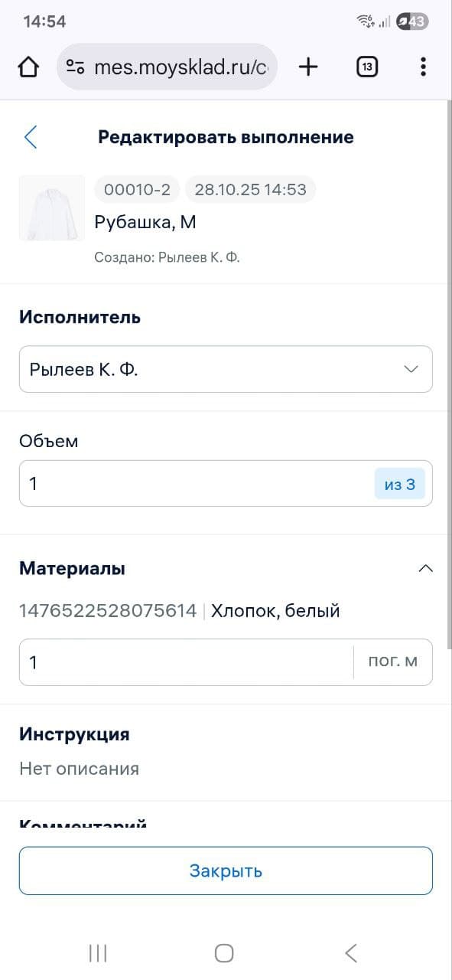This screenshot has width=452, height=980.
Task: Tap the home circle in navigation bar
Action: pos(223,953)
